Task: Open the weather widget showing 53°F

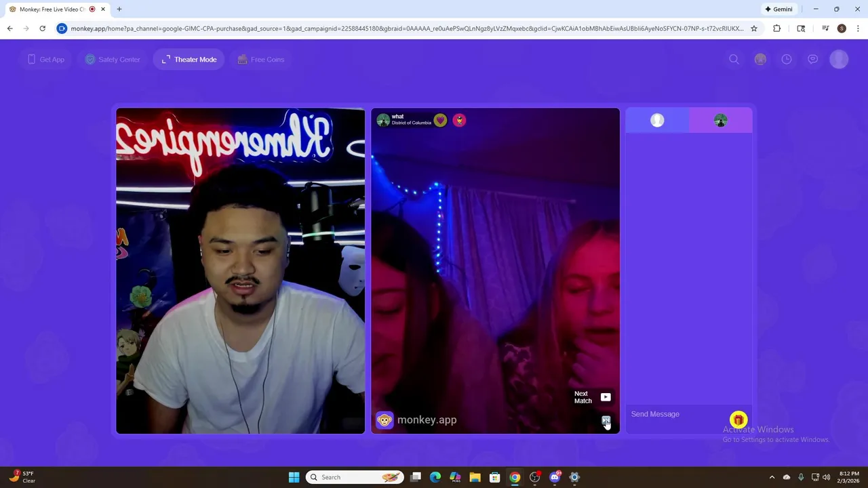Action: (x=22, y=477)
